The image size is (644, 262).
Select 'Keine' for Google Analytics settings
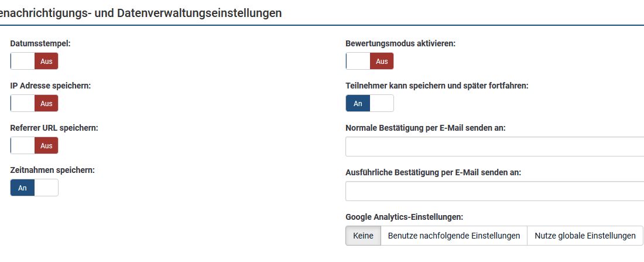[363, 236]
